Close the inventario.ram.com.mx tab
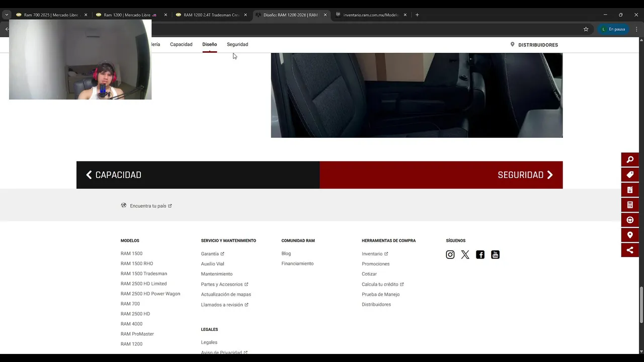 [x=405, y=15]
